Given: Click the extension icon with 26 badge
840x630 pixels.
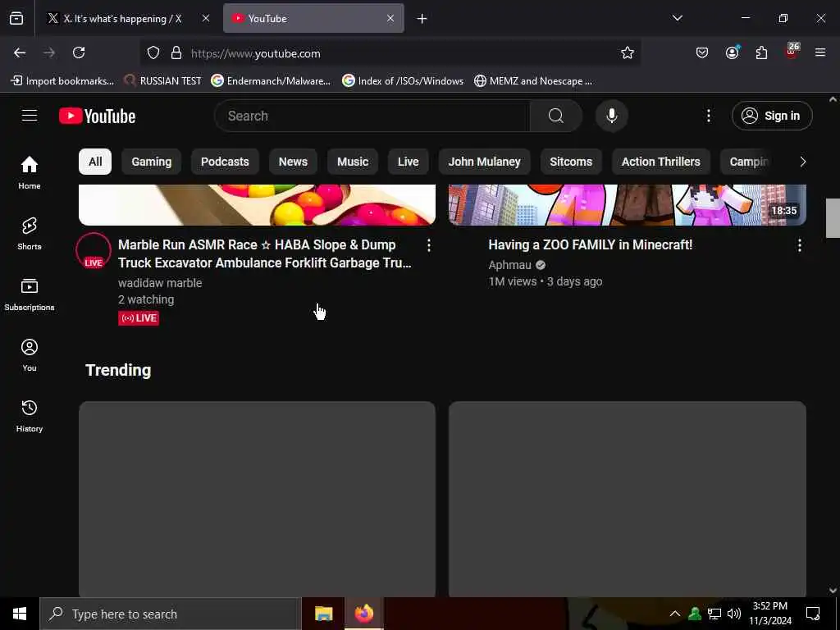Looking at the screenshot, I should (x=792, y=52).
